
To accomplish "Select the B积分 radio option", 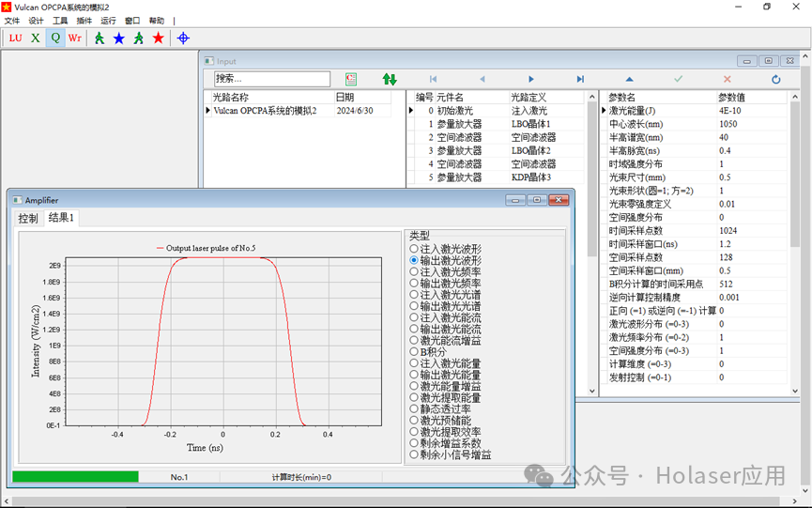I will coord(428,352).
